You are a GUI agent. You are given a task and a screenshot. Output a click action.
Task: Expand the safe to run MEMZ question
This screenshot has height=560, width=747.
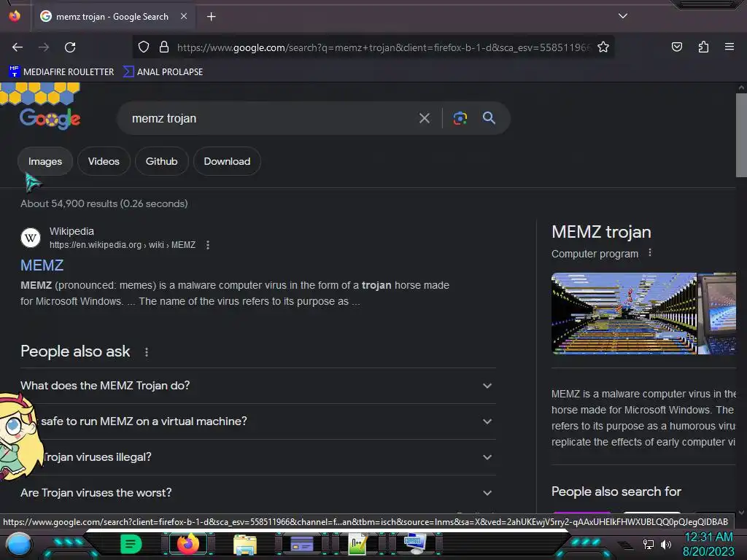(x=258, y=421)
